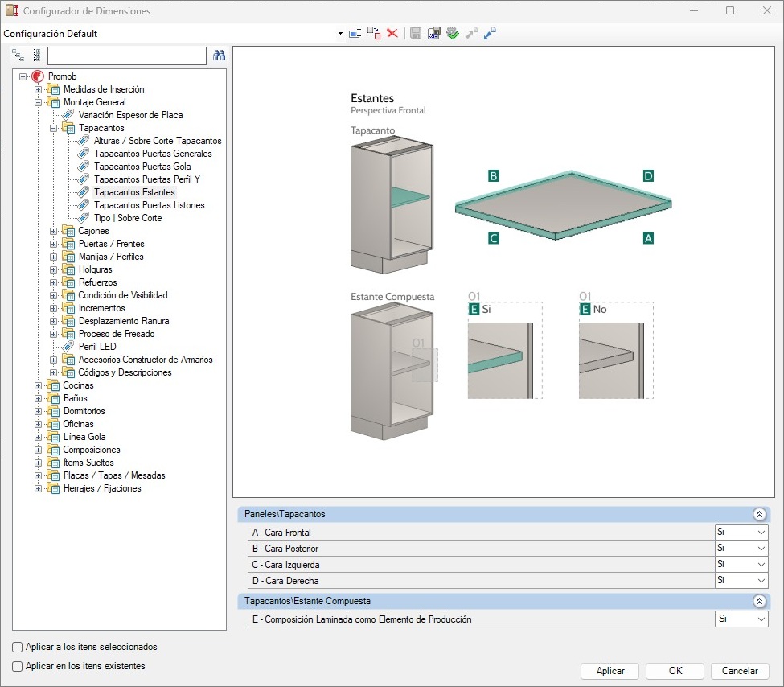Expand the Cocinas tree folder
Viewport: 784px width, 687px height.
click(x=39, y=385)
